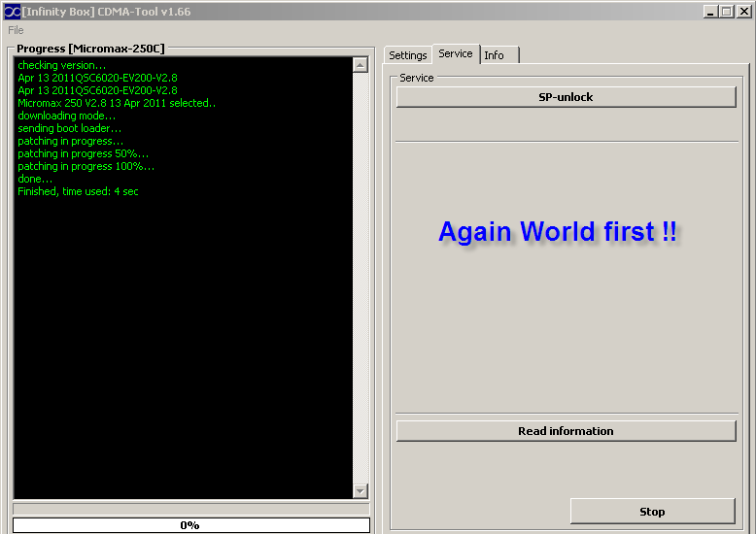
Task: Click the 'done...' log line
Action: pos(35,179)
